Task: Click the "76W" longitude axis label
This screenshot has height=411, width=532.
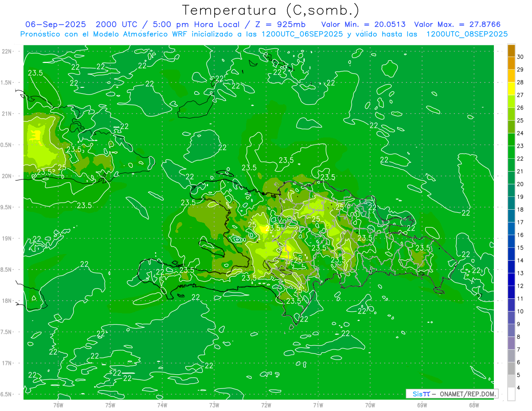Action: (x=58, y=405)
